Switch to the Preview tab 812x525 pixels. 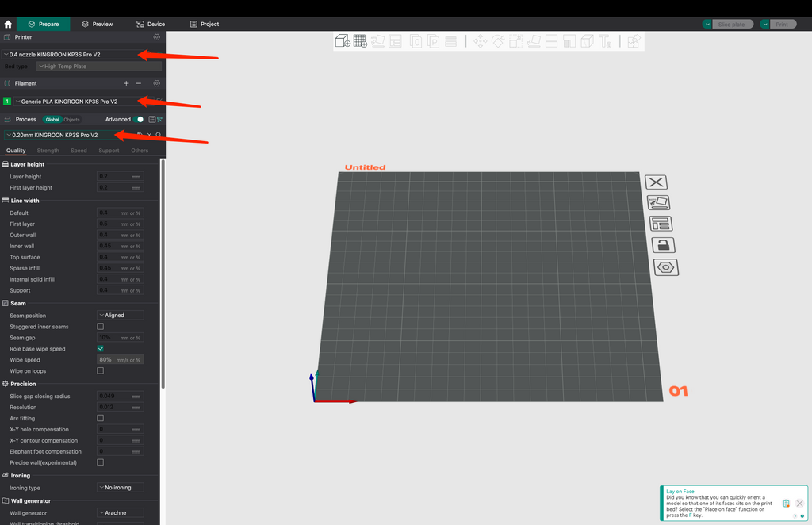(97, 25)
